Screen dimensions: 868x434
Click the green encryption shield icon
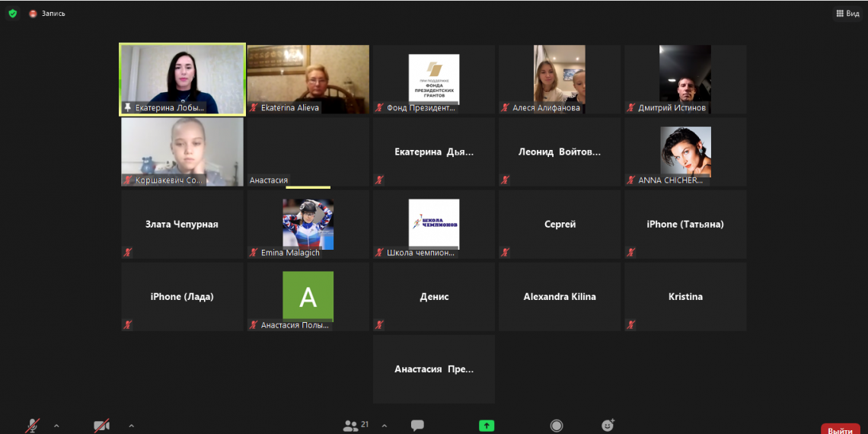point(12,13)
